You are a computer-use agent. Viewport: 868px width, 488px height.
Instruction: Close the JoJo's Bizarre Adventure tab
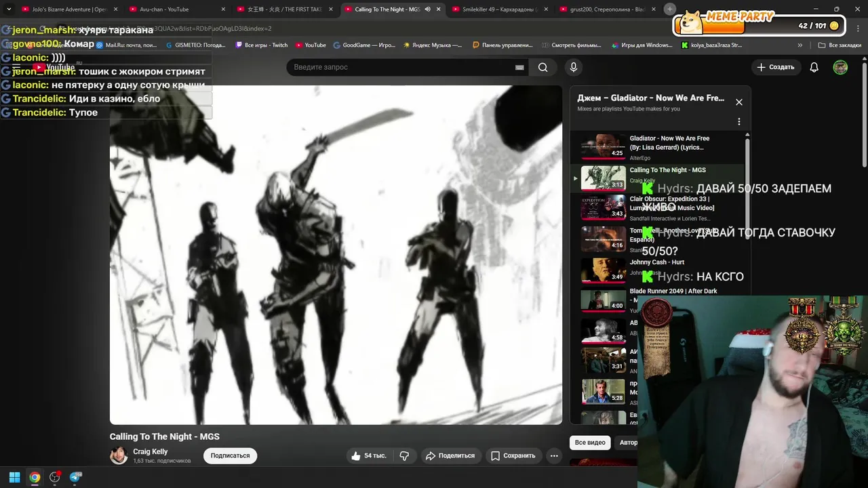pyautogui.click(x=115, y=9)
